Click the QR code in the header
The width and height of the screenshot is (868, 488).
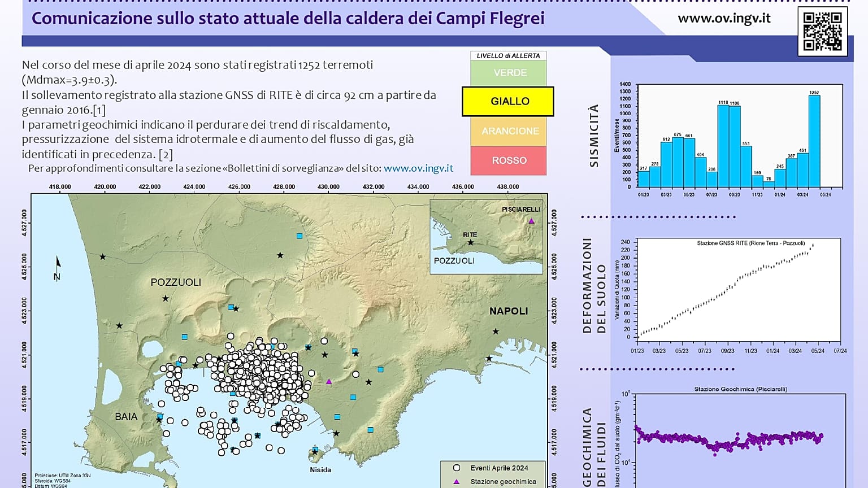tap(822, 32)
